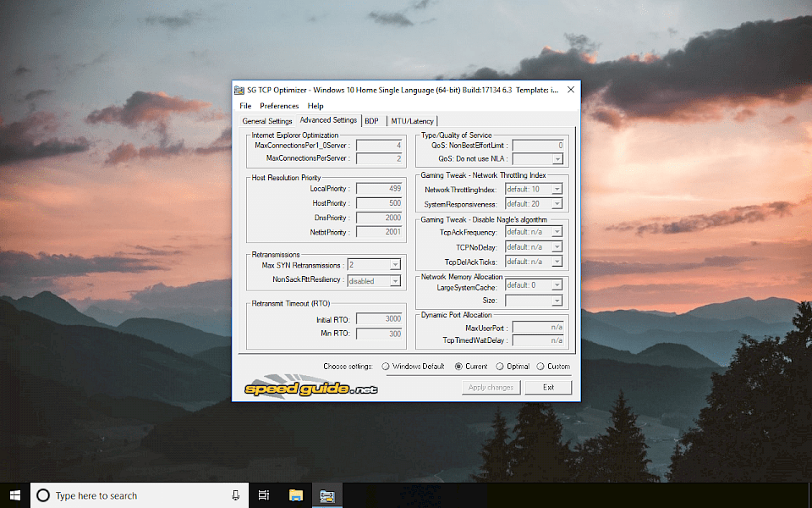Open the Windows Start menu

15,495
